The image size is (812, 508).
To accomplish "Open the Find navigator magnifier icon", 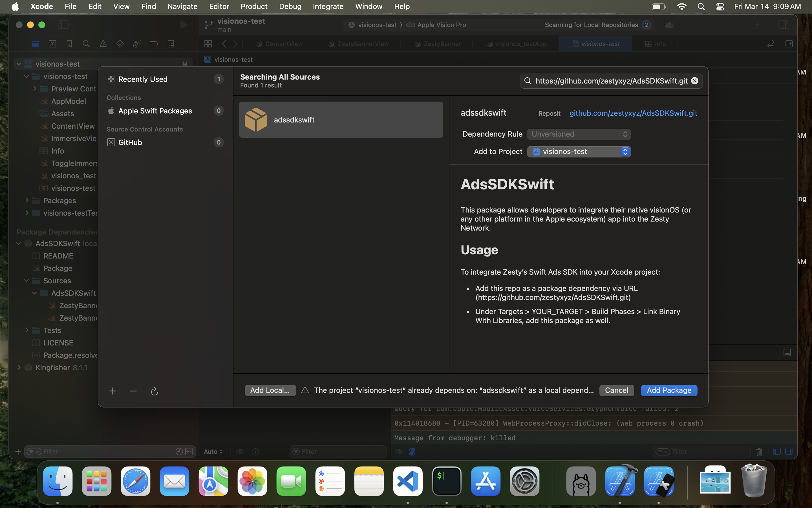I will pyautogui.click(x=86, y=44).
